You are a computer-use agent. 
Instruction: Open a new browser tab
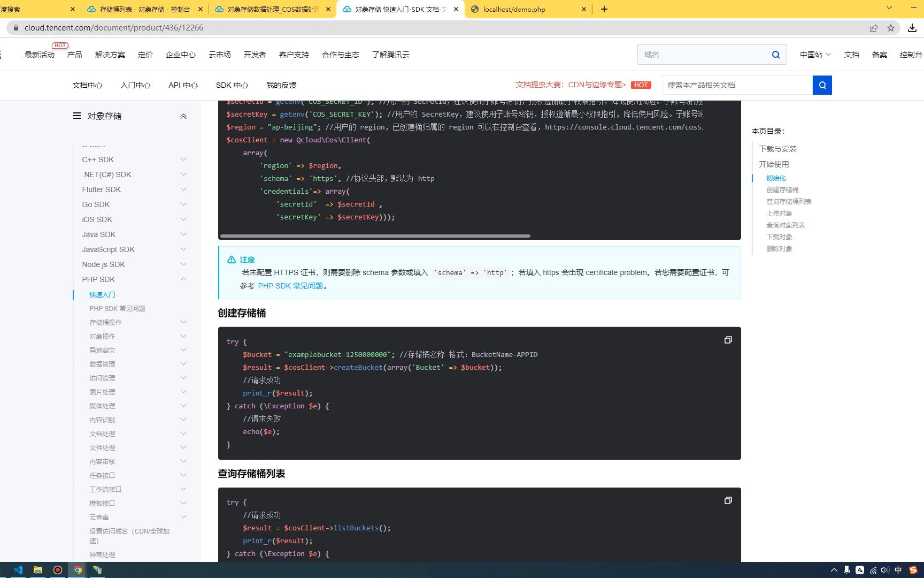(x=604, y=9)
